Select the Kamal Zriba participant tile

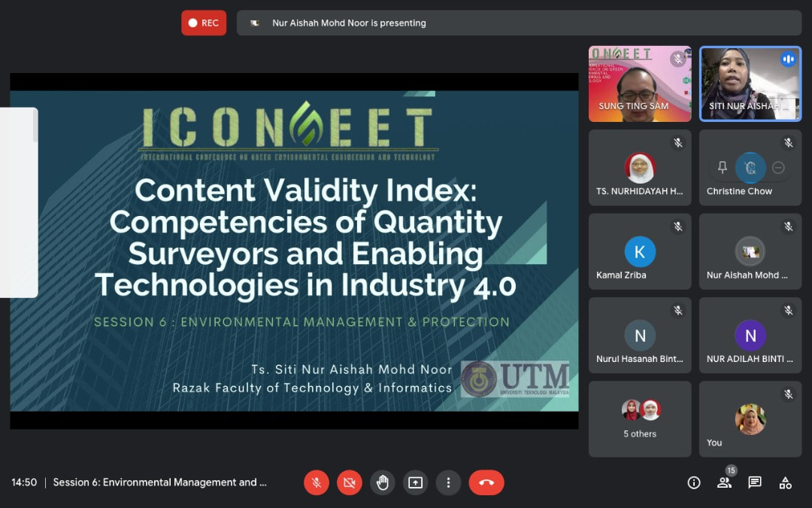[x=640, y=251]
